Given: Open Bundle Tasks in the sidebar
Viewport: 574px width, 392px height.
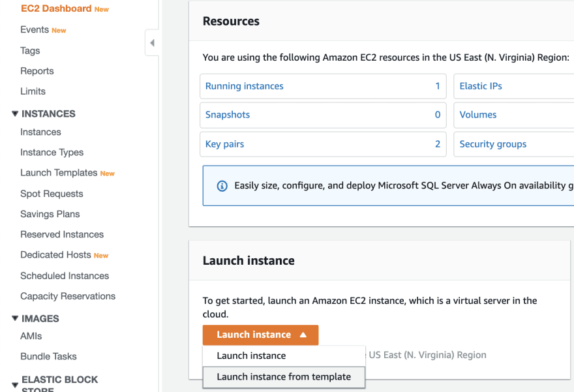Looking at the screenshot, I should (x=49, y=357).
